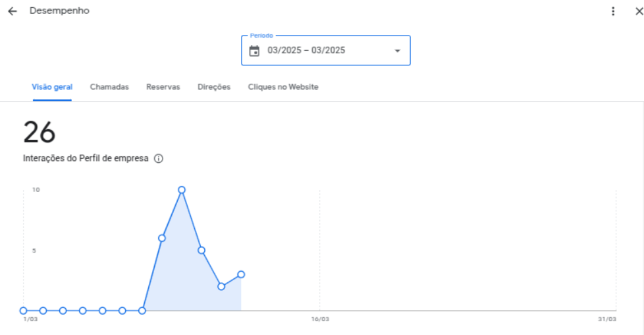Click the info icon beside Interações do Perfil
Viewport: 644px width, 335px height.
click(159, 158)
